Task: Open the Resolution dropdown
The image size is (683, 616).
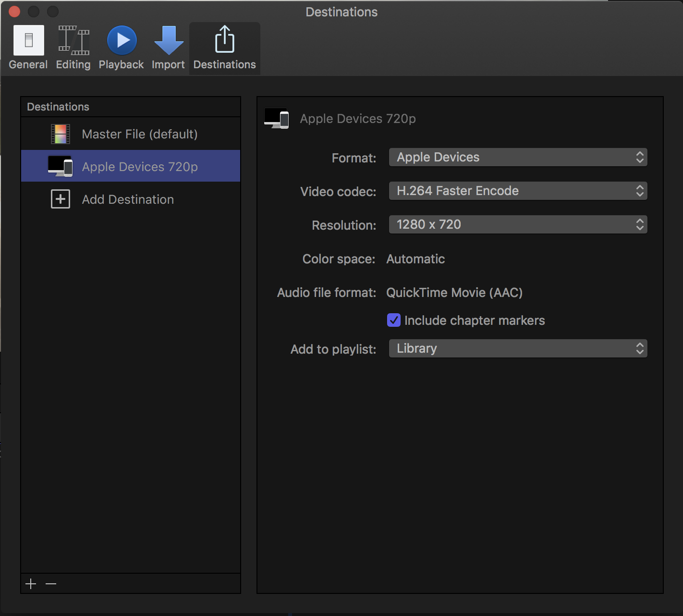Action: (518, 224)
